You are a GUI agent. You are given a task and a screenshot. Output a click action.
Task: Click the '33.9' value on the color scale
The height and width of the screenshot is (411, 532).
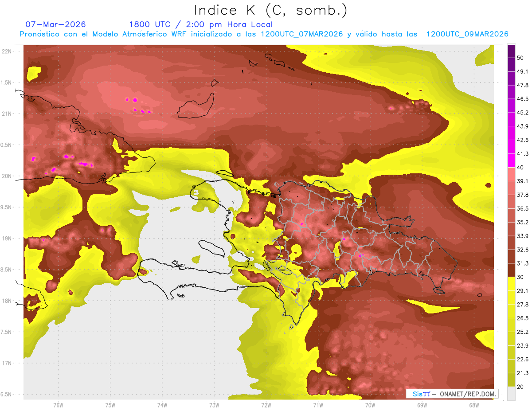click(x=522, y=236)
